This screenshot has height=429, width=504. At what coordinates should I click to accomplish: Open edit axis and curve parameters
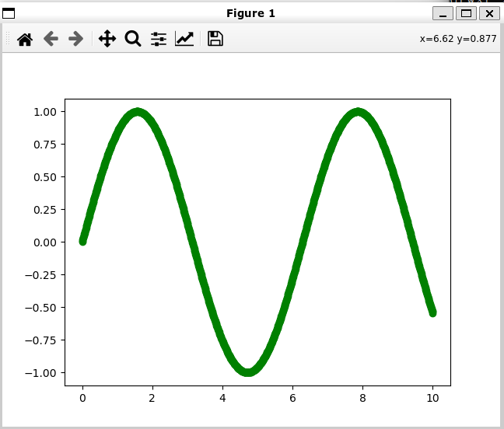[x=184, y=39]
